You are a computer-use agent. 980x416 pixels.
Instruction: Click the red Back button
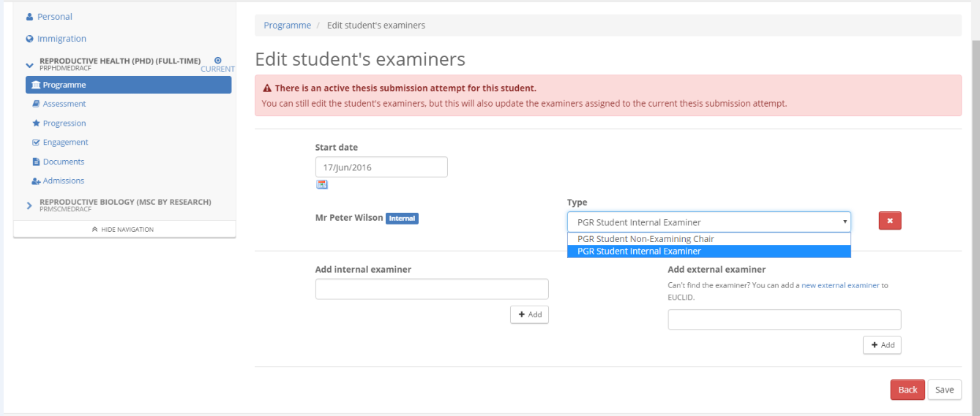tap(908, 390)
